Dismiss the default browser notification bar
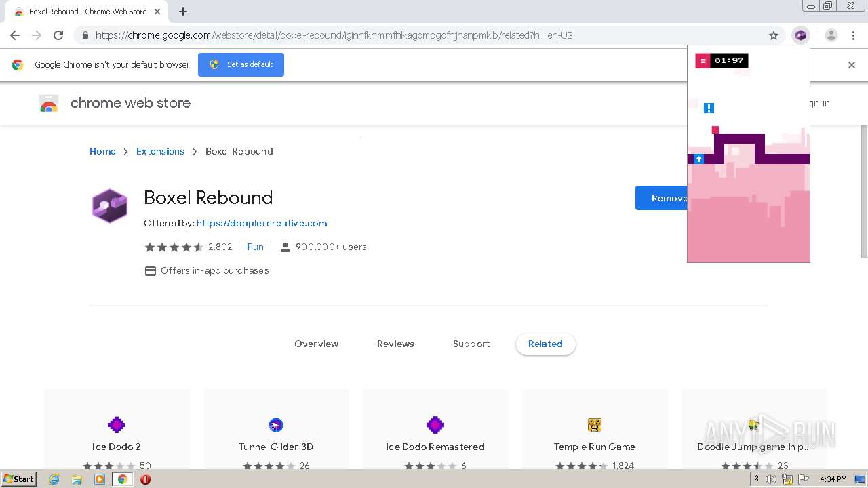The width and height of the screenshot is (868, 488). (x=852, y=65)
